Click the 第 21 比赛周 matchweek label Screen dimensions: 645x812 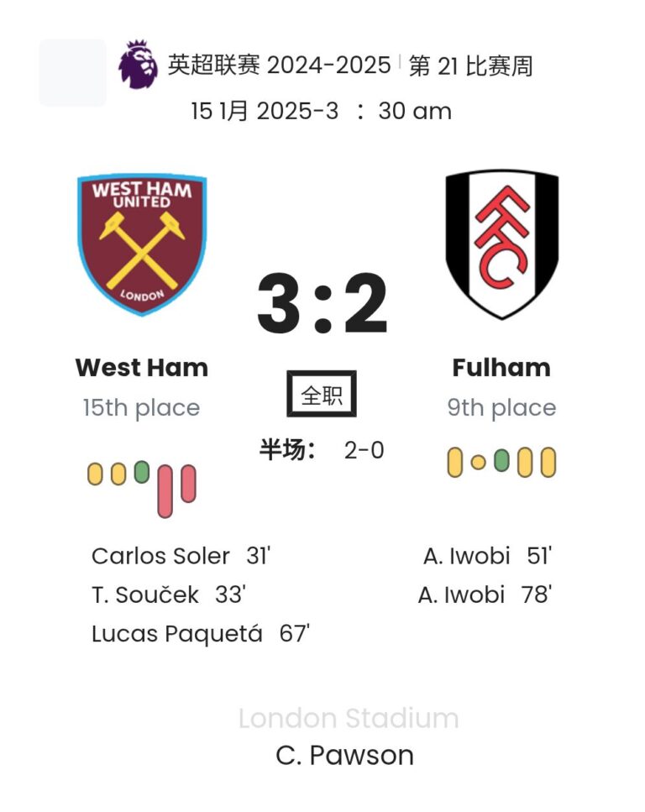pyautogui.click(x=470, y=66)
